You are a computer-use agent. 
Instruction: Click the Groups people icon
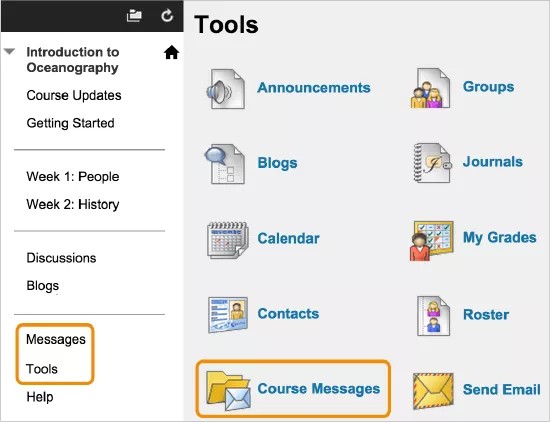[x=430, y=88]
